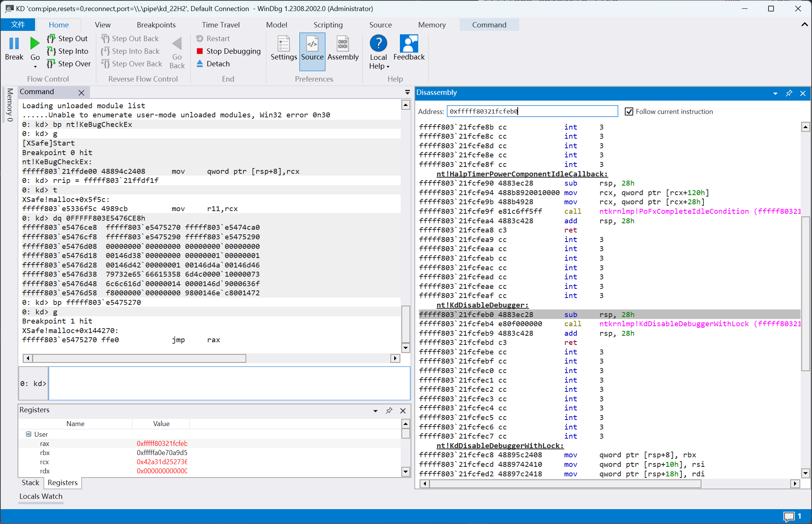Click the Disassembly vertical scrollbar thumb
Image resolution: width=812 pixels, height=524 pixels.
coord(805,293)
